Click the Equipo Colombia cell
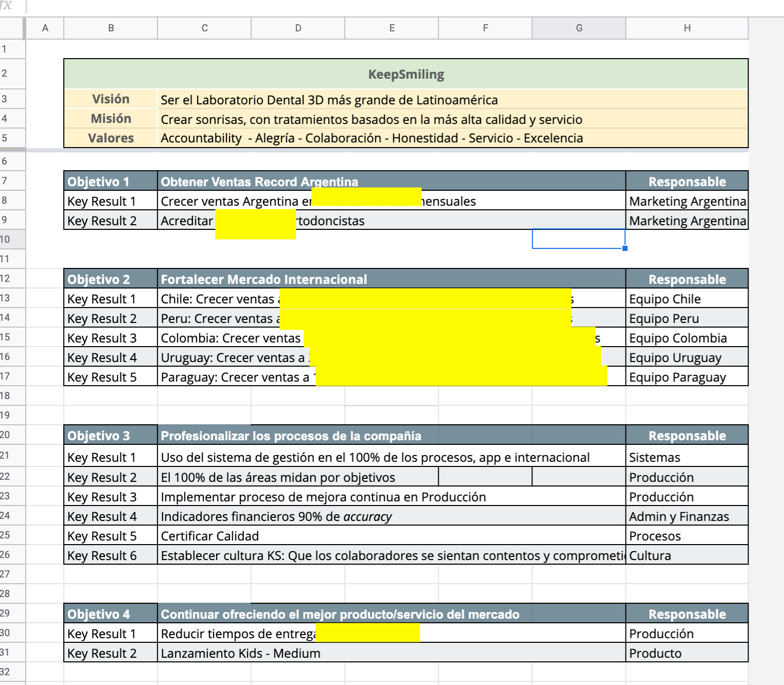 point(687,337)
